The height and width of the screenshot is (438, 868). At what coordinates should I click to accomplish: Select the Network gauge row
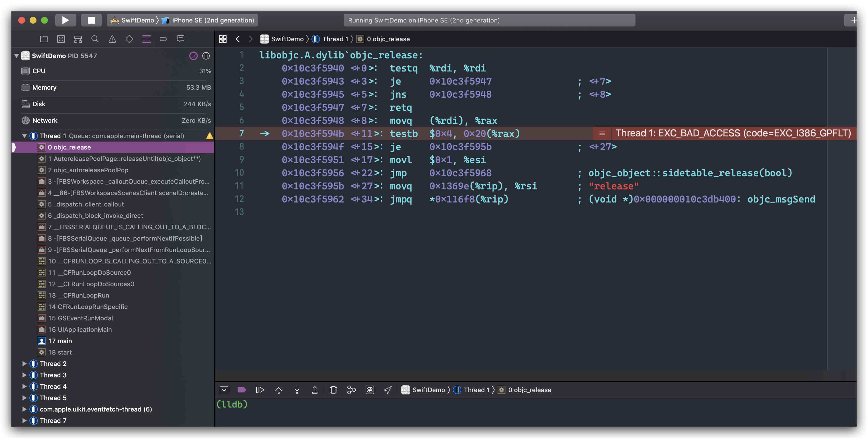click(113, 120)
